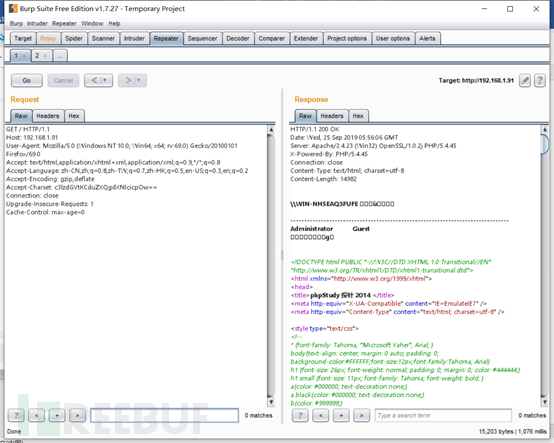This screenshot has width=554, height=443.
Task: Select the Request Raw view tab
Action: coord(21,116)
